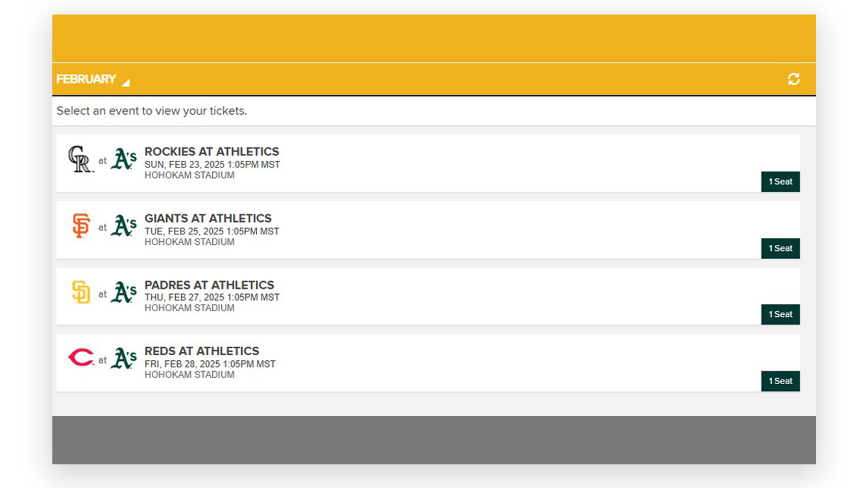View 1 Seat for Rockies game

point(780,182)
